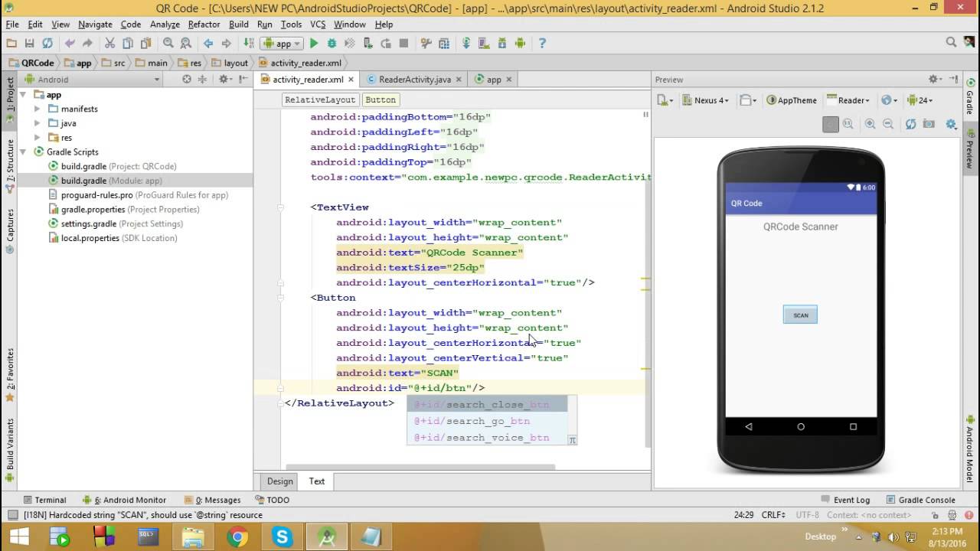Search everywhere with the top-right magnifier

click(x=951, y=43)
